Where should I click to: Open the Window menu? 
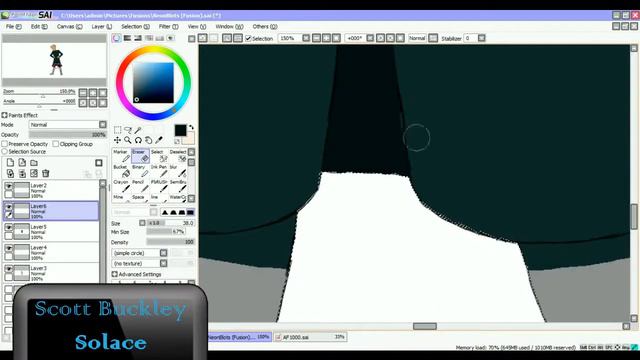[x=229, y=27]
